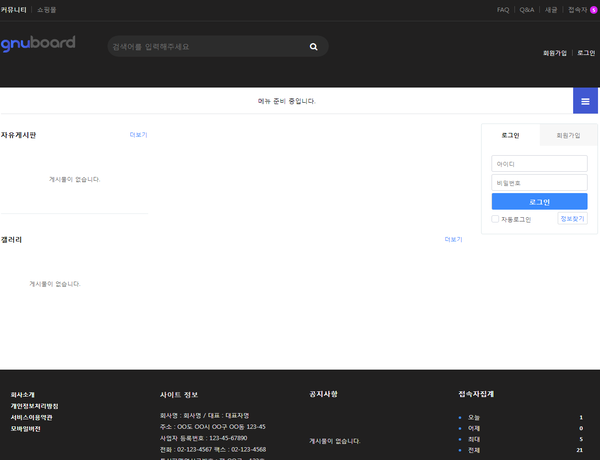This screenshot has width=600, height=460.
Task: Expand 자유게시판 with 더보기
Action: pos(138,134)
